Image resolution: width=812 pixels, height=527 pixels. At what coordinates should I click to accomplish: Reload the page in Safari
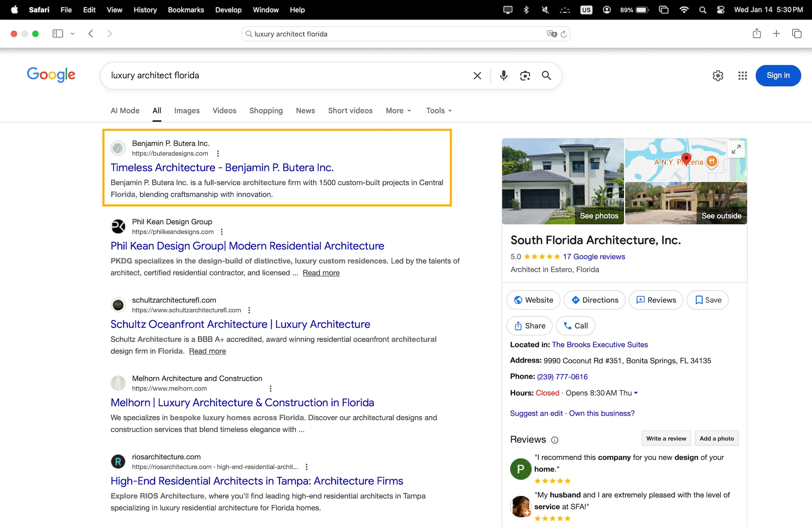[564, 34]
